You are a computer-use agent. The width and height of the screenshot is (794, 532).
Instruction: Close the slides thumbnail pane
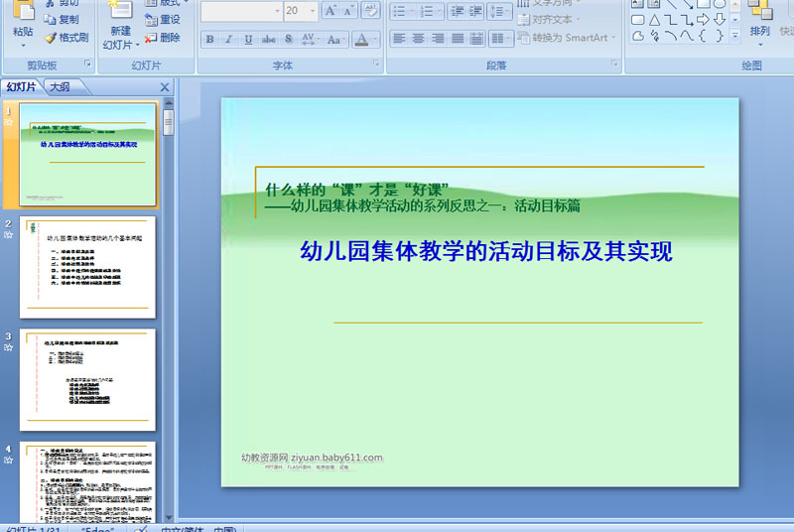tap(165, 87)
